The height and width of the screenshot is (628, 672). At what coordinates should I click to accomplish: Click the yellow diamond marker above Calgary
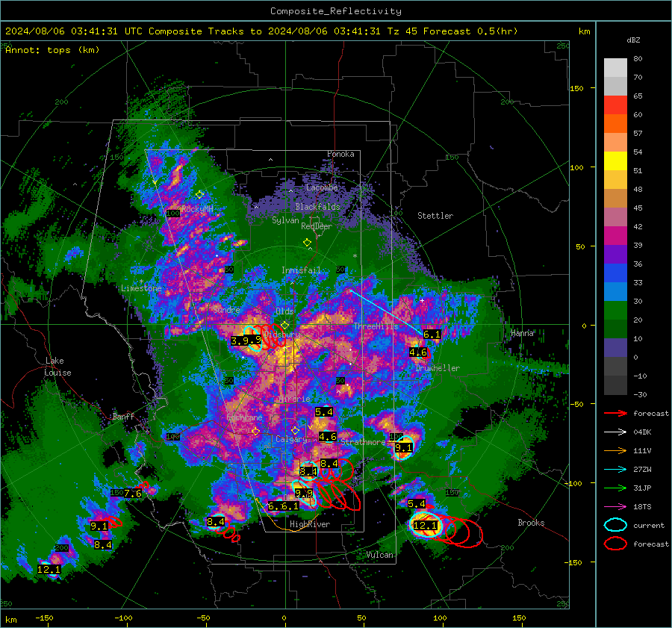click(295, 430)
